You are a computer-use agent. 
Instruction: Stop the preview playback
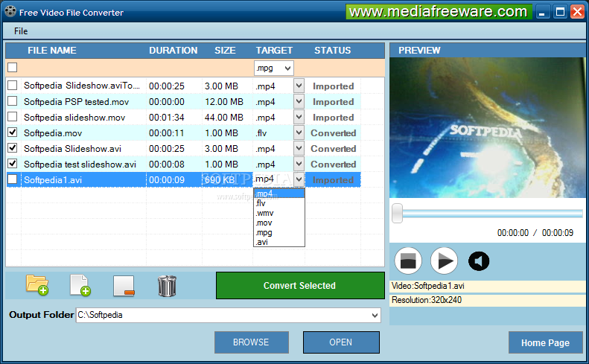click(x=408, y=261)
